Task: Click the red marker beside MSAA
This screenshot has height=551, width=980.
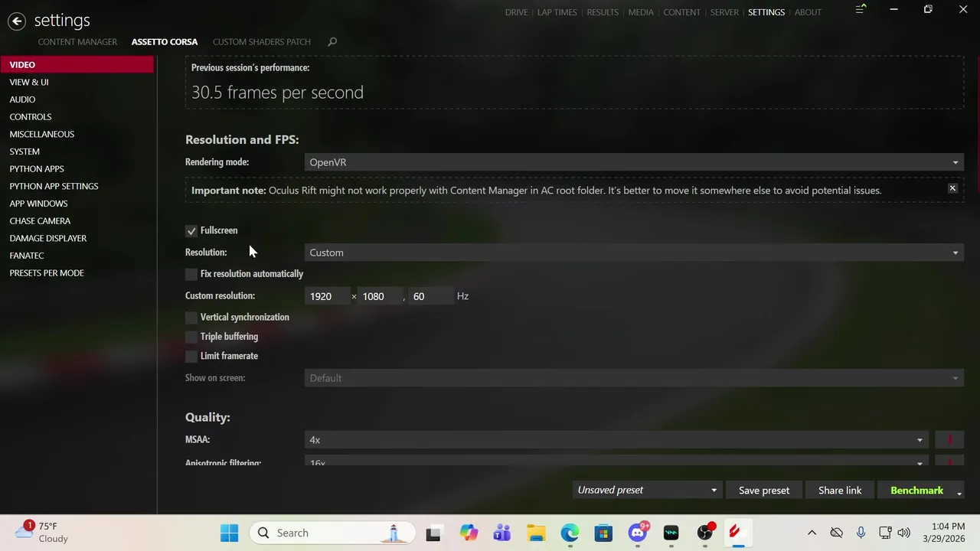Action: [x=949, y=439]
